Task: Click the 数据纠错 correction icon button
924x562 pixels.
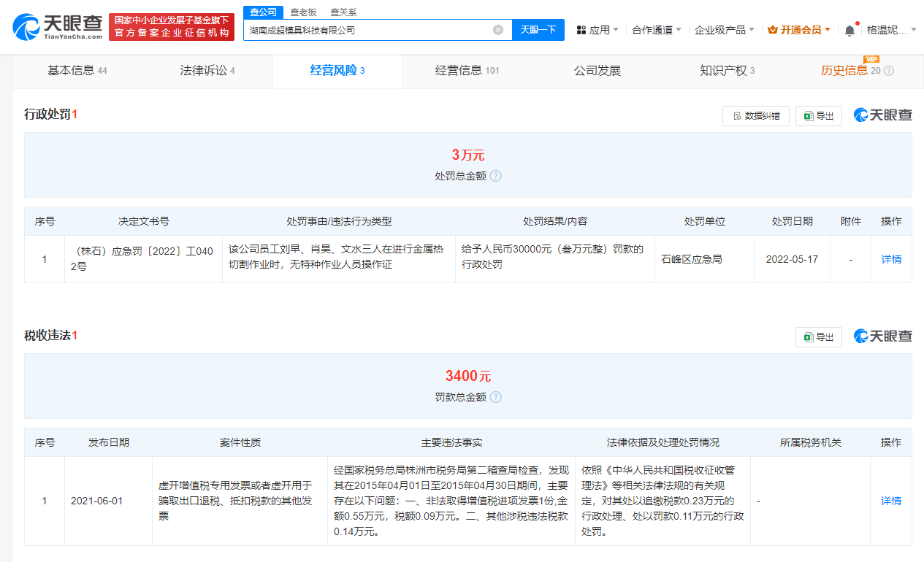Action: pyautogui.click(x=756, y=115)
